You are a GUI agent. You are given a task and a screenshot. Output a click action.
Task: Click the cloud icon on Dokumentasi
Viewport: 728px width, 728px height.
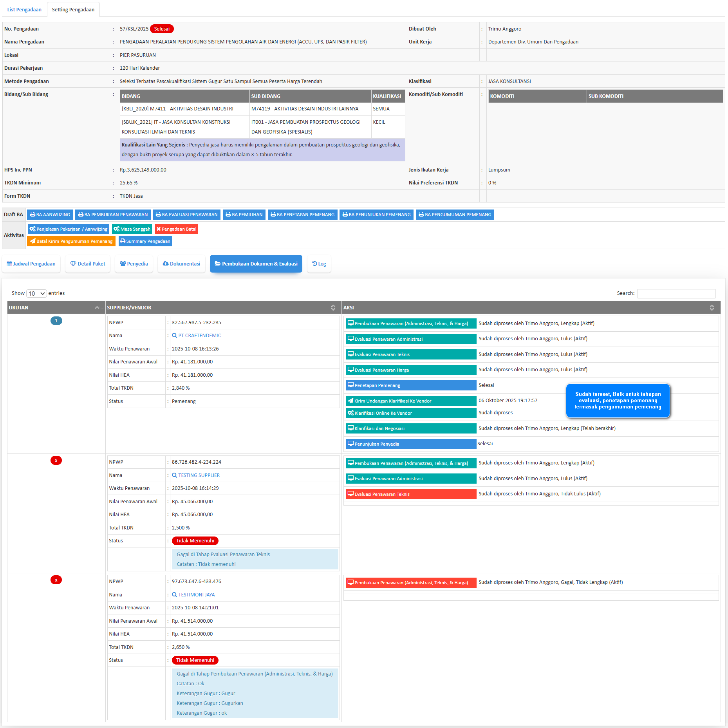click(x=166, y=264)
